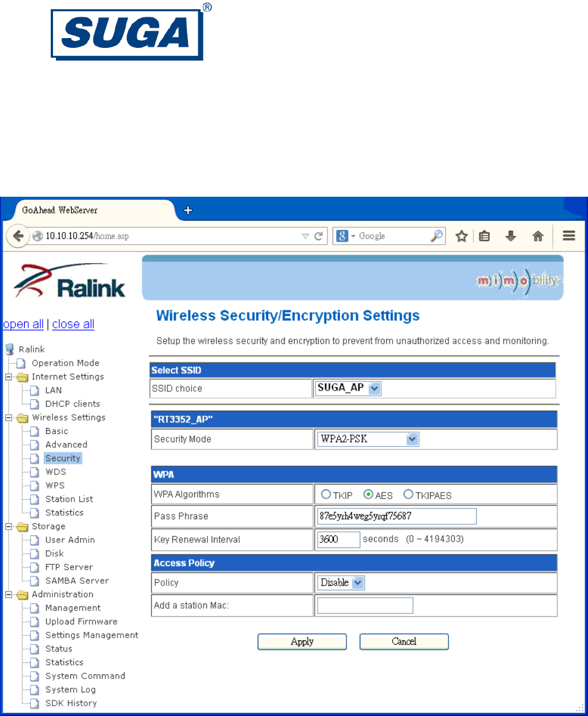Open the downloads arrow icon
The height and width of the screenshot is (716, 588).
(511, 236)
